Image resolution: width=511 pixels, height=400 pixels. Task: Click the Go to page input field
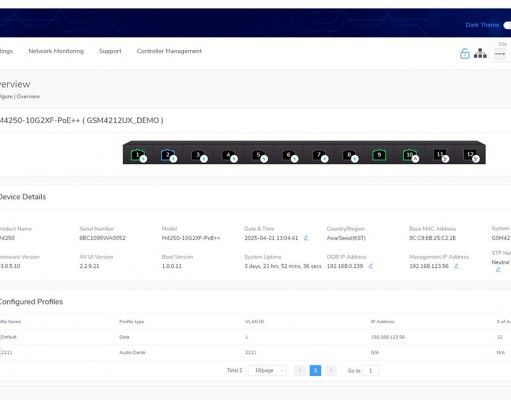[x=370, y=370]
